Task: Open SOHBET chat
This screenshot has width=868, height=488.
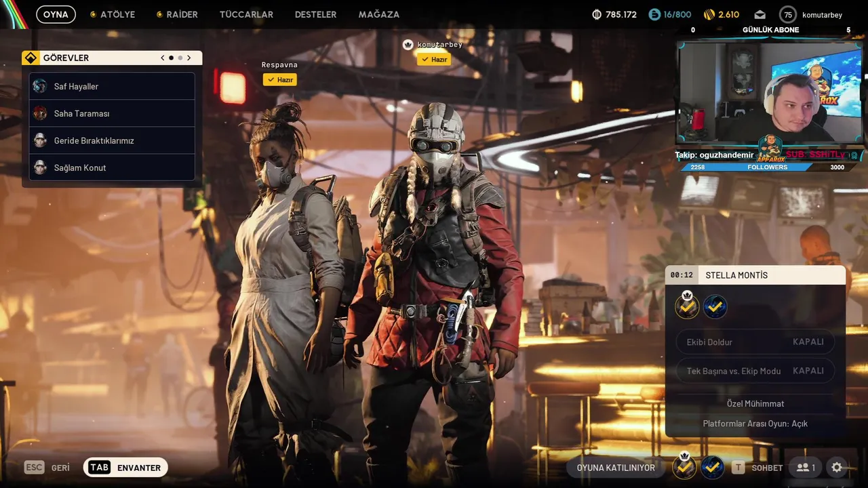Action: [x=757, y=468]
